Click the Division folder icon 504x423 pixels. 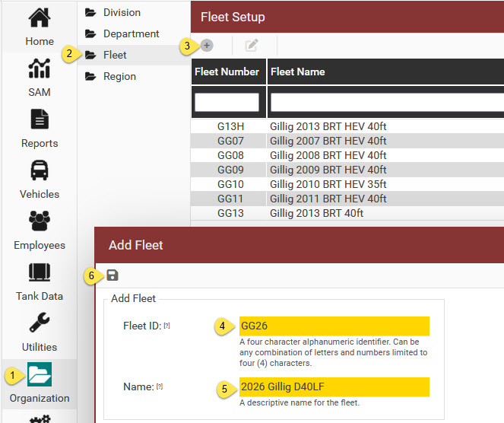point(90,12)
